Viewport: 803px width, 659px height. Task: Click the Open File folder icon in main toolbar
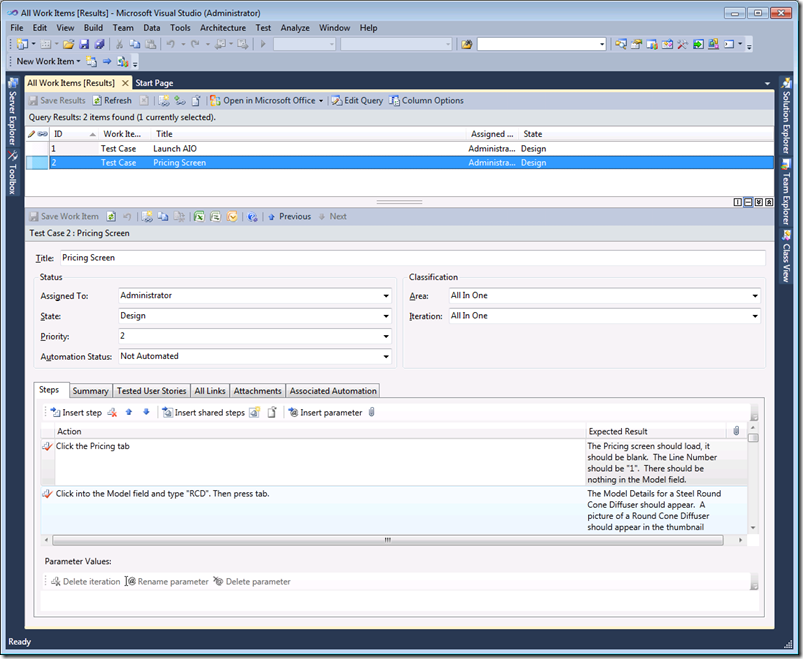point(69,45)
